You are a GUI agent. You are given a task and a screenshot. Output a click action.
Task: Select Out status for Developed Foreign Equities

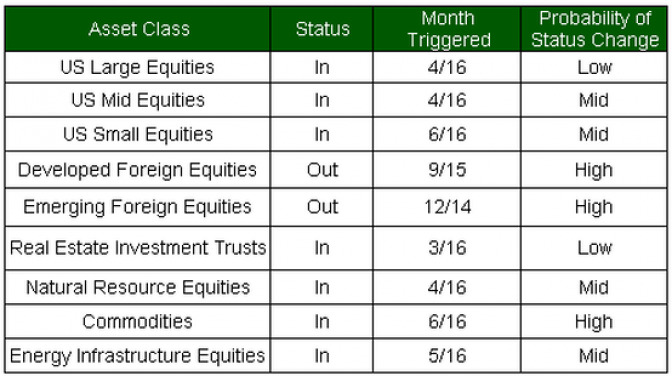[322, 170]
